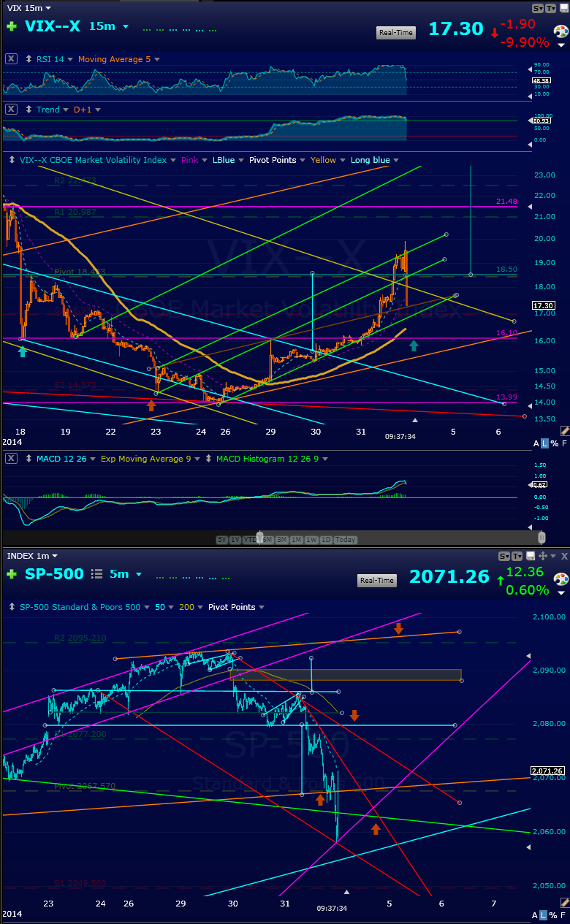Close the RSI 14 indicator pane
The image size is (570, 924).
[x=11, y=59]
